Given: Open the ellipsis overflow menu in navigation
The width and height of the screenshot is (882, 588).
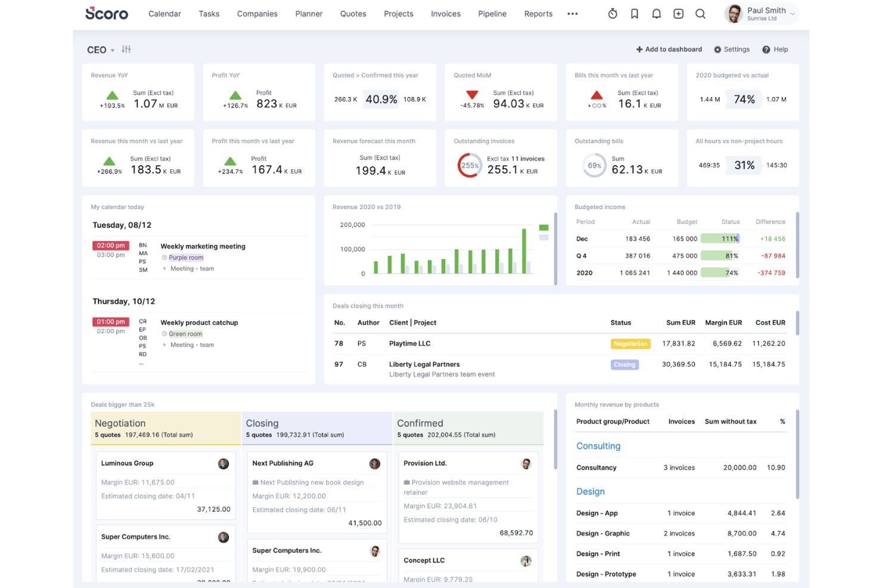Looking at the screenshot, I should 572,14.
